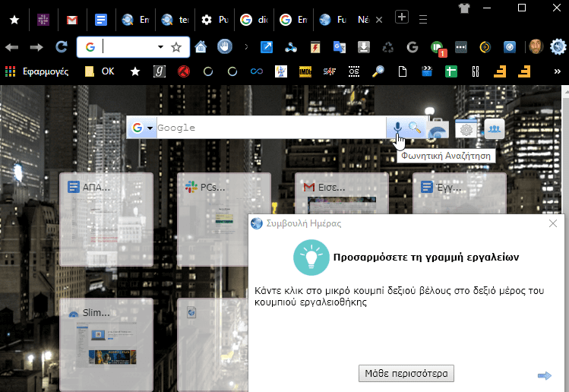Open the IMDb bookmark
The width and height of the screenshot is (569, 392).
click(x=305, y=72)
